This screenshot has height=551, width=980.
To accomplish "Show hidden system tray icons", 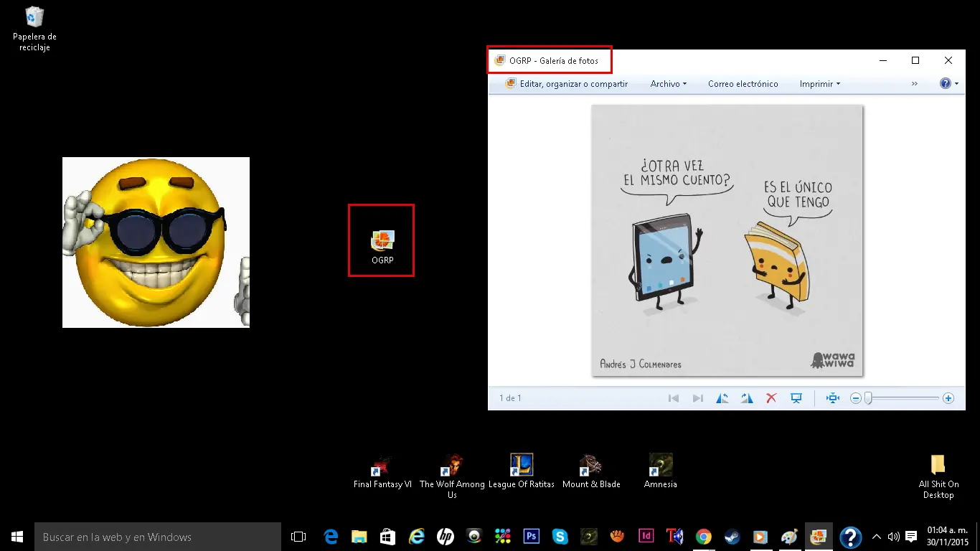I will tap(877, 537).
